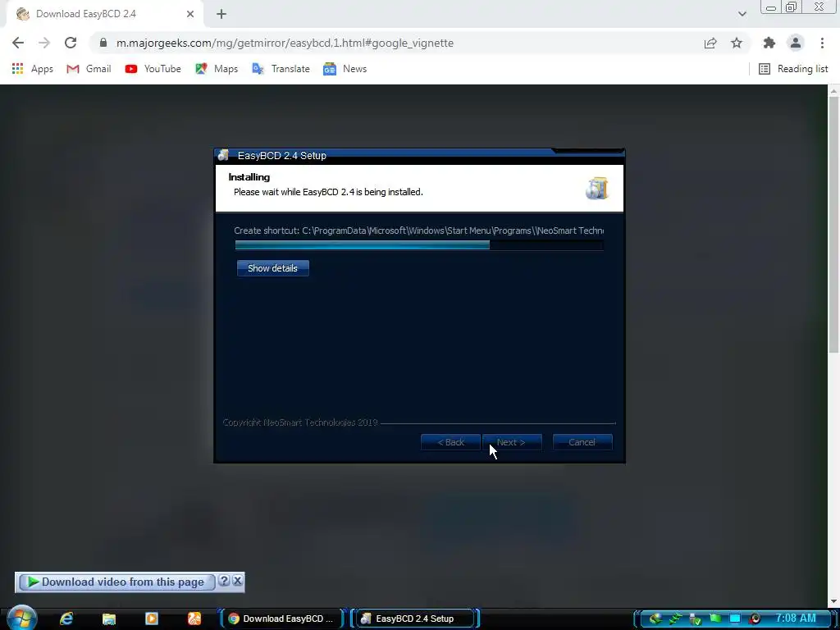Click the scrollbar down arrow

[833, 601]
